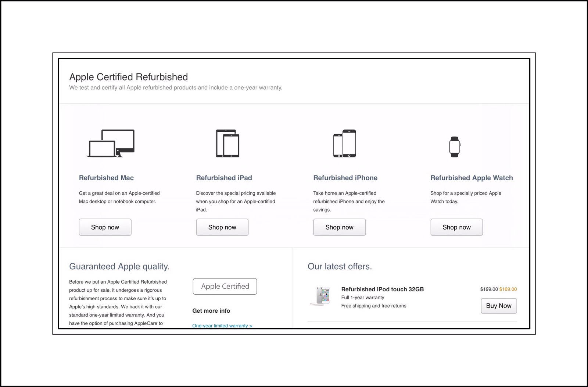Click the Mac desktop and notebook icon

111,143
